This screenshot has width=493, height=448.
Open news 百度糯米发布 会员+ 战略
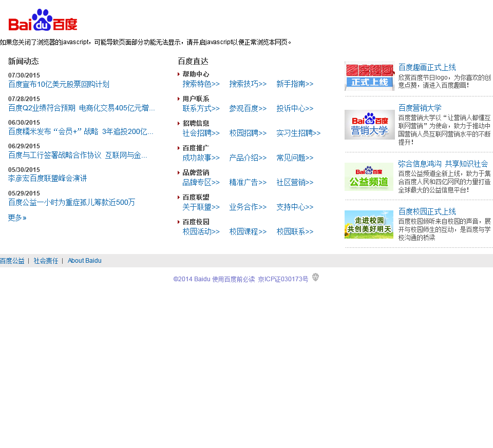click(81, 131)
